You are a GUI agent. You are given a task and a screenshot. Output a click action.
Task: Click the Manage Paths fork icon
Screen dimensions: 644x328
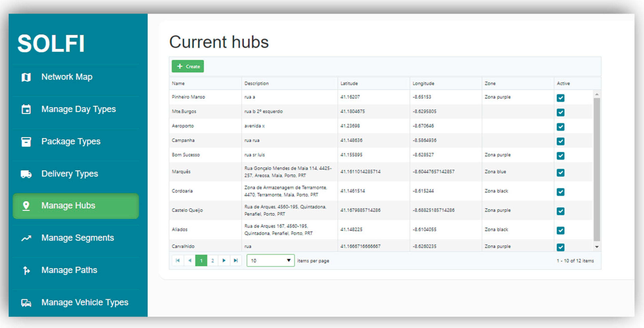click(x=26, y=270)
